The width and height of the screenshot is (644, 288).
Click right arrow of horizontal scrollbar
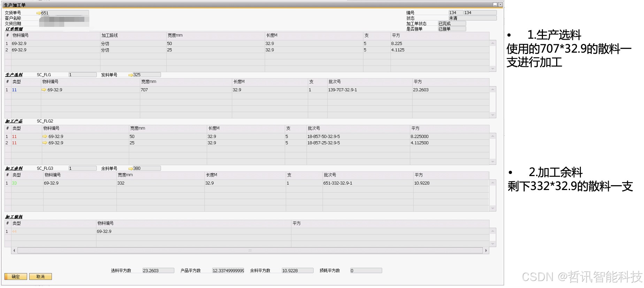[x=486, y=251]
